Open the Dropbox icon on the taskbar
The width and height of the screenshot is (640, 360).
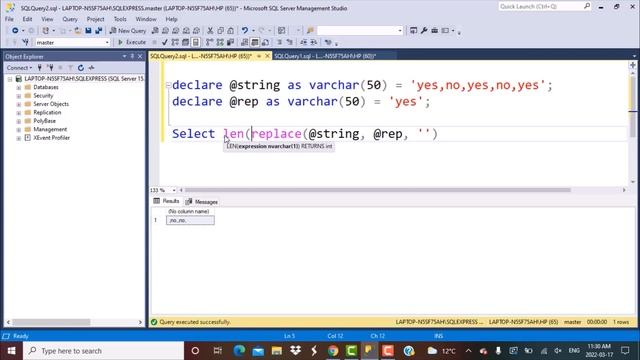coord(295,351)
